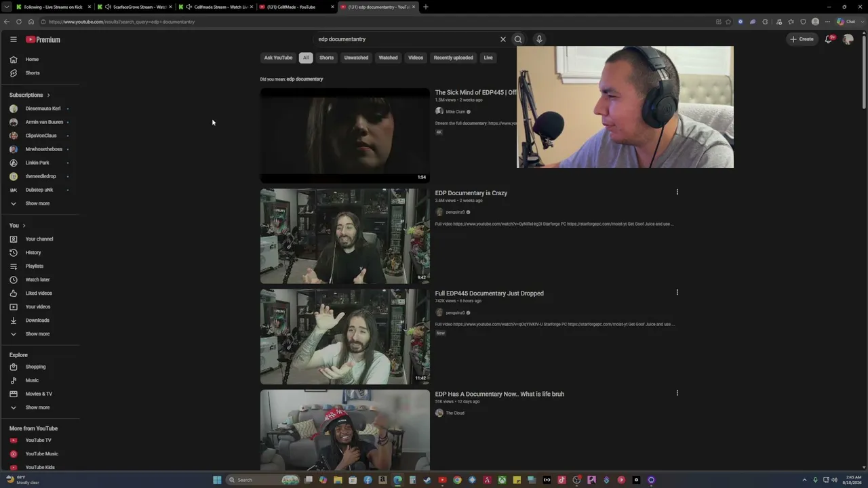The height and width of the screenshot is (488, 868).
Task: Expand the You section chevron
Action: [x=24, y=225]
